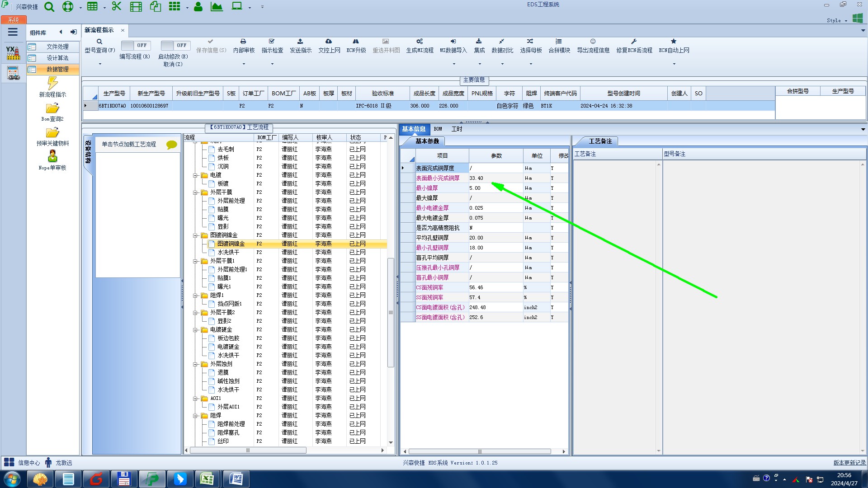Image resolution: width=868 pixels, height=488 pixels.
Task: Open the 版本更新记录 link
Action: (849, 463)
